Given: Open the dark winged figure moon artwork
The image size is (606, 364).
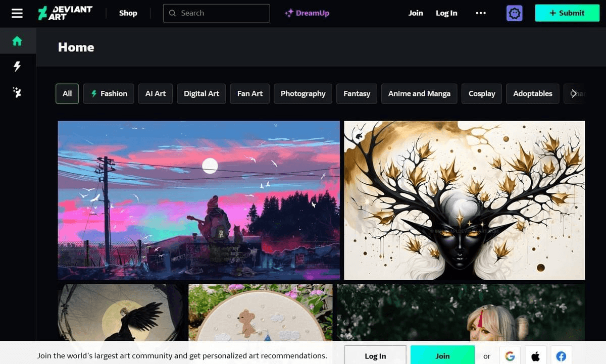Looking at the screenshot, I should coord(121,313).
